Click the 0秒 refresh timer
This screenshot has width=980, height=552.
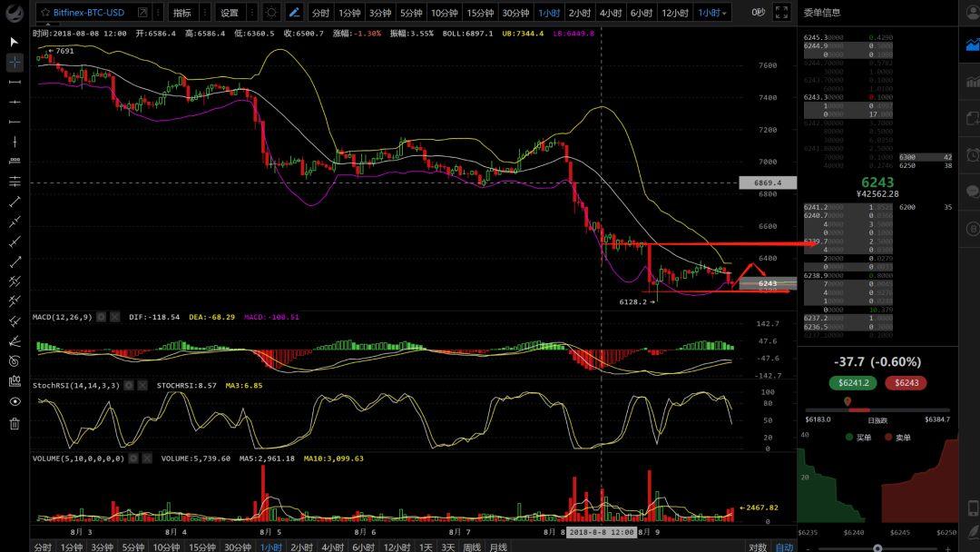758,13
